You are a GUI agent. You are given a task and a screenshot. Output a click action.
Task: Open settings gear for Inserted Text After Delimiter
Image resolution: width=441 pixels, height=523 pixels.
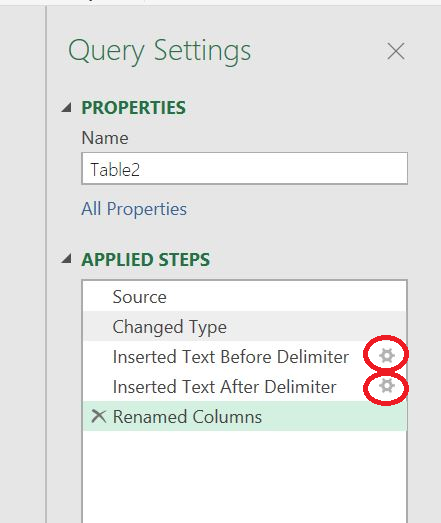387,386
